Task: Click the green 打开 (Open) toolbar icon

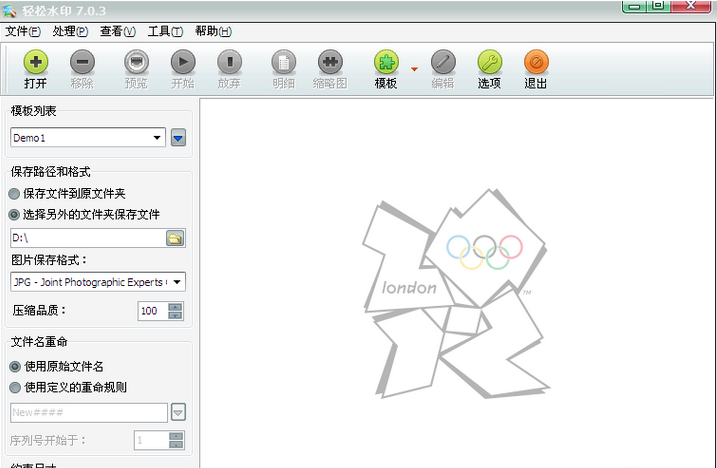Action: coord(36,62)
